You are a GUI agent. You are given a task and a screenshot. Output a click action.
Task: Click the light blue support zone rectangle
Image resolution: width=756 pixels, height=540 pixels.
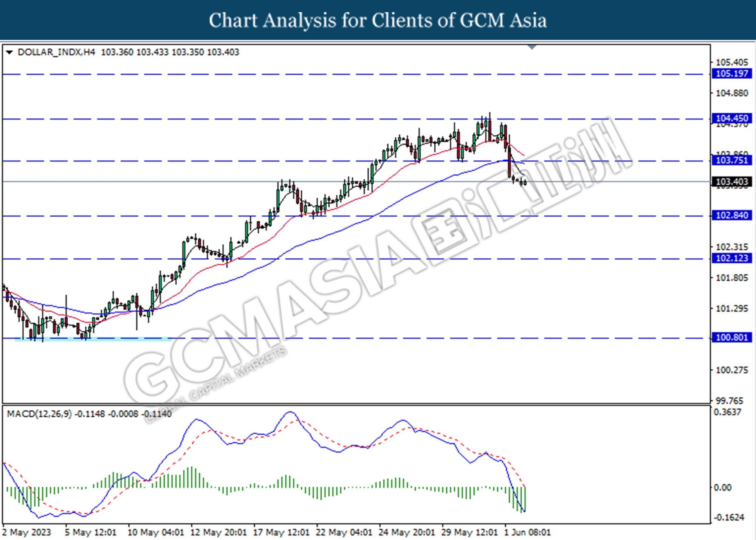pos(93,339)
